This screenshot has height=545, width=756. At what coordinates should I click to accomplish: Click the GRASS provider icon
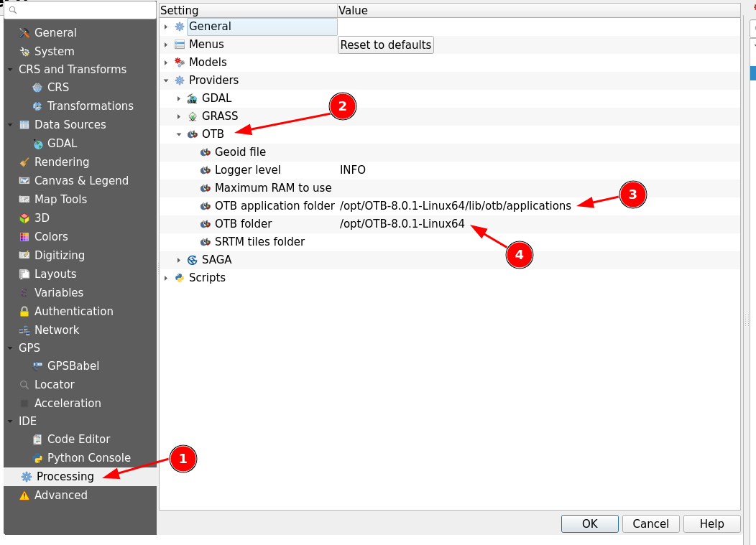[193, 116]
